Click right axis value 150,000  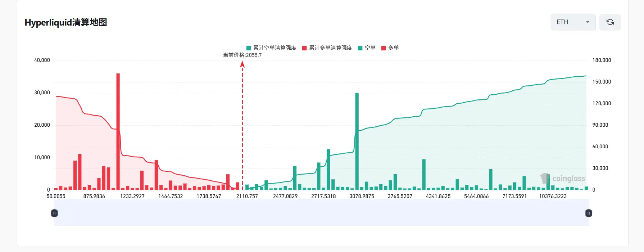click(x=602, y=82)
